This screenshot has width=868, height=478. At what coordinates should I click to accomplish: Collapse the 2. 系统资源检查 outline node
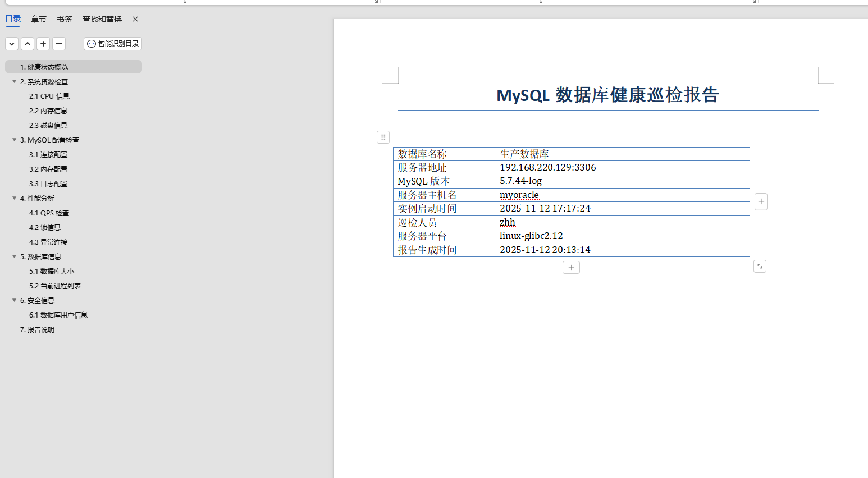15,81
